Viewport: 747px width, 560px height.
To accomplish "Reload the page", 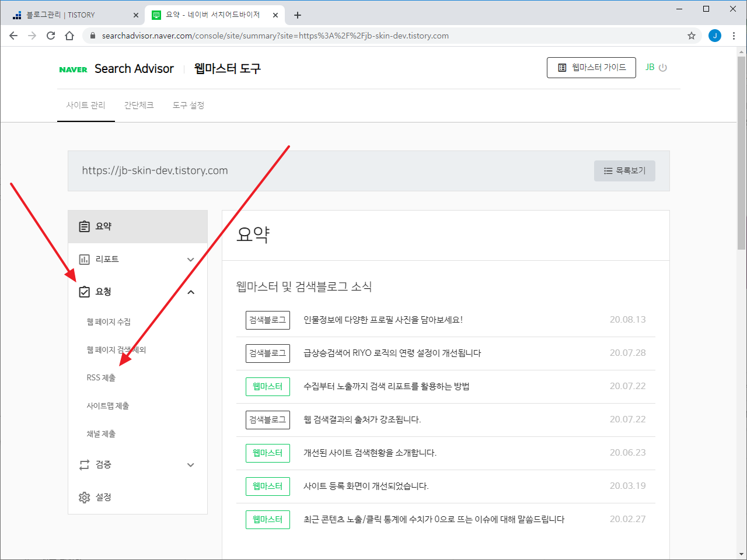I will click(51, 36).
